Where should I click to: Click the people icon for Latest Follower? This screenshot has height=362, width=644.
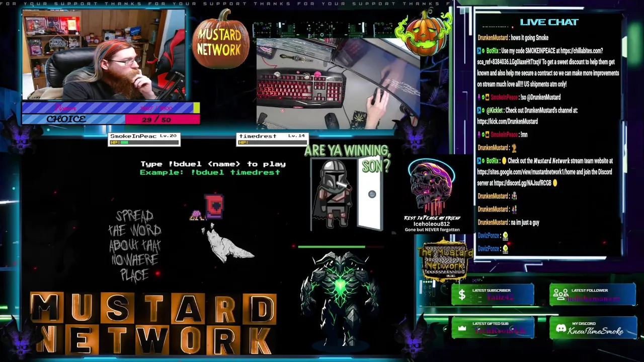[x=560, y=295]
